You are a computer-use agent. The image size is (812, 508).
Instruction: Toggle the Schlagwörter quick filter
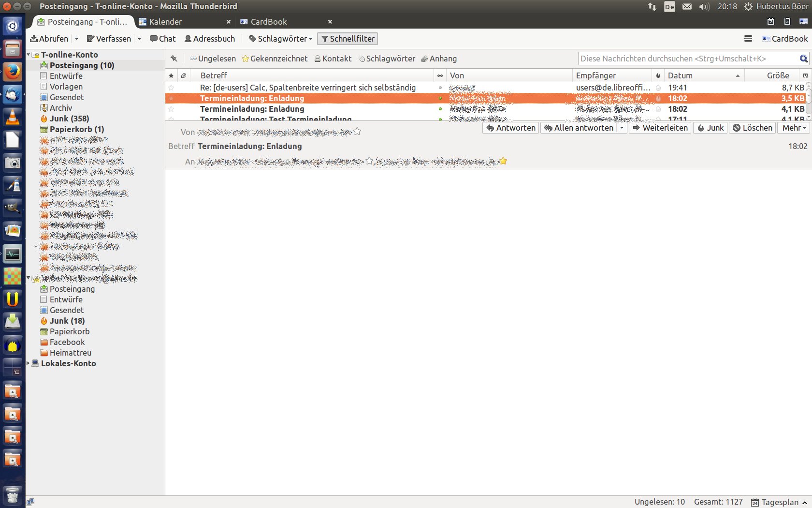[387, 59]
